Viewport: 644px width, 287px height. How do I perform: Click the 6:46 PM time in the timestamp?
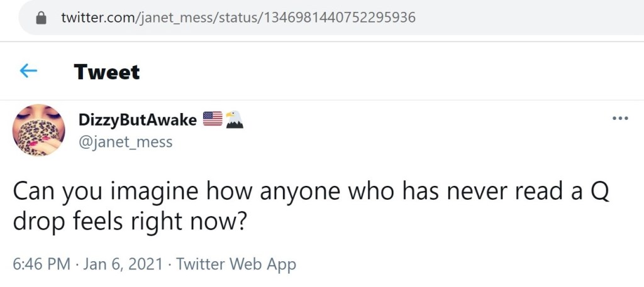42,264
